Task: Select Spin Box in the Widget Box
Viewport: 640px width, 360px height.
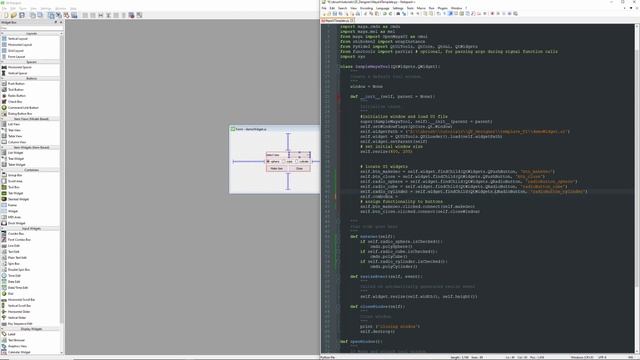Action: pos(11,264)
